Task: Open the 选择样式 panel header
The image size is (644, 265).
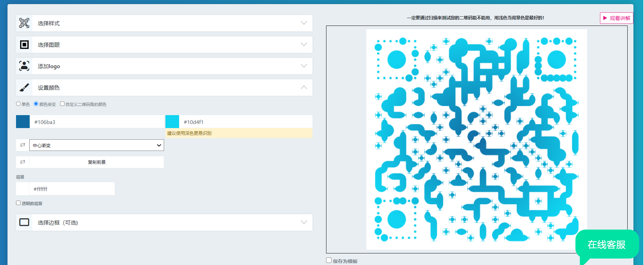Action: 164,23
